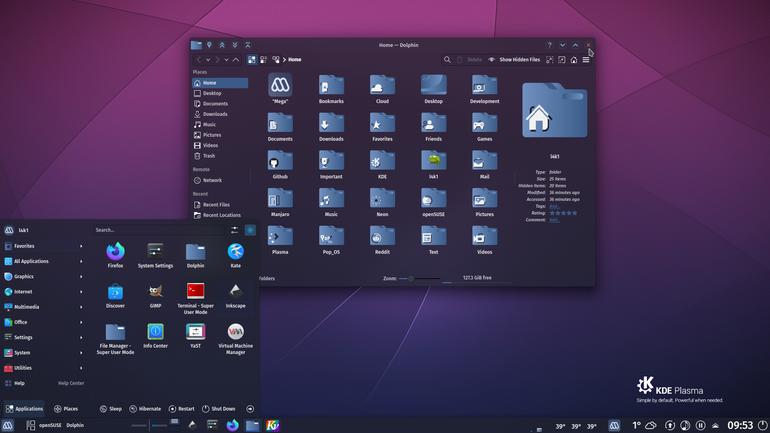Go up one directory in Dolphin

coord(236,59)
